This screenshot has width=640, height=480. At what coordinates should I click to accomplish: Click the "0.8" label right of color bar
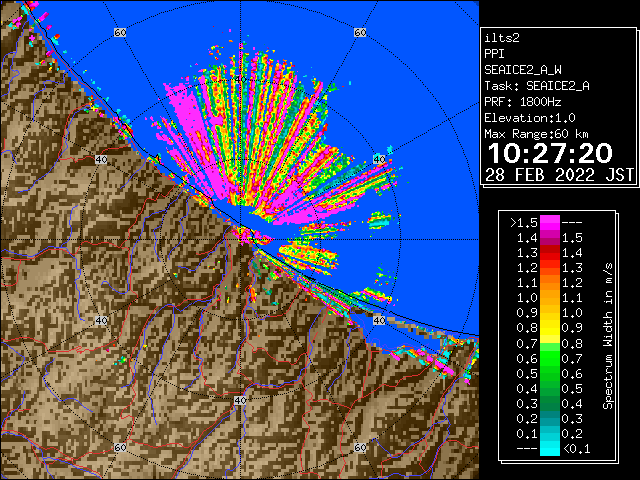(x=572, y=344)
